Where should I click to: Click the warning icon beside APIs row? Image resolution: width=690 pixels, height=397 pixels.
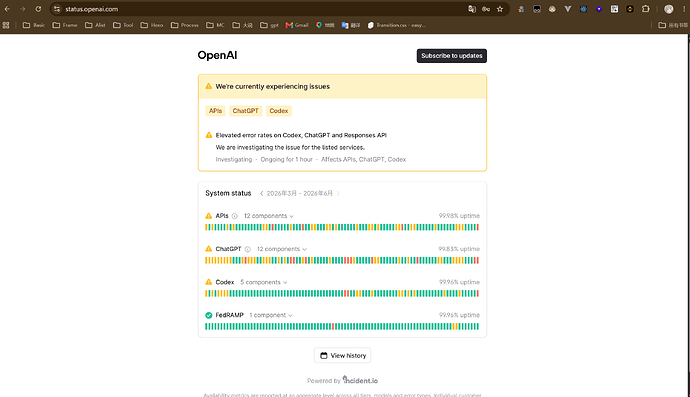pos(209,216)
